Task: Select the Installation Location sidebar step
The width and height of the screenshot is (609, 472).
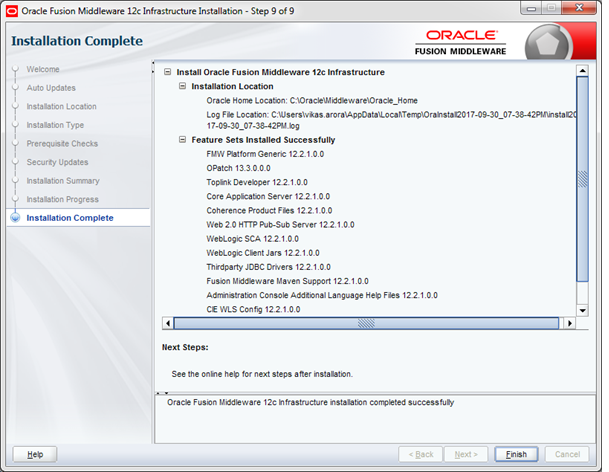Action: pyautogui.click(x=61, y=106)
